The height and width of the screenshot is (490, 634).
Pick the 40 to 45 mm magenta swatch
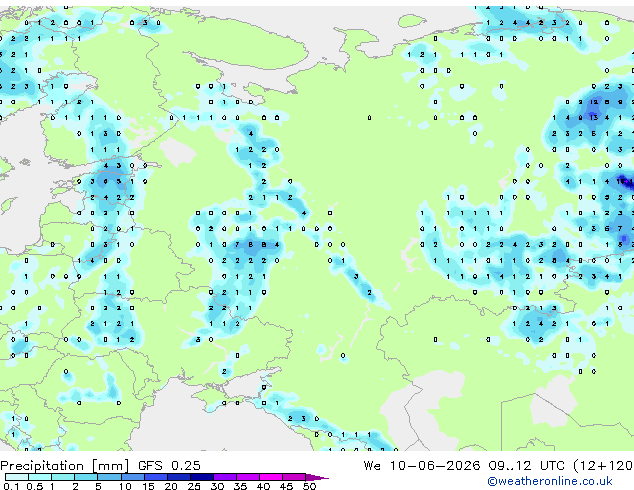[x=271, y=477]
